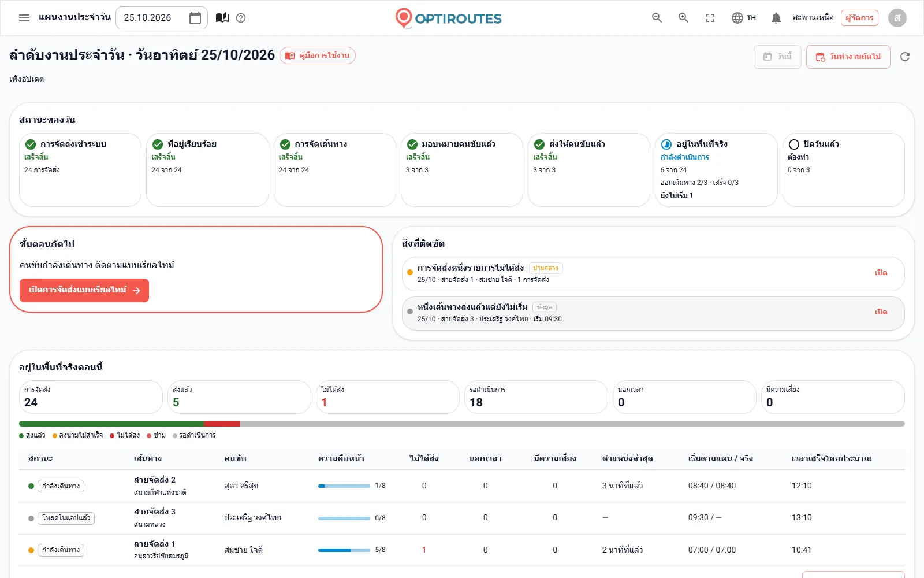Screen dimensions: 924x578
Task: Click ปานกลาง severity tag
Action: (546, 268)
